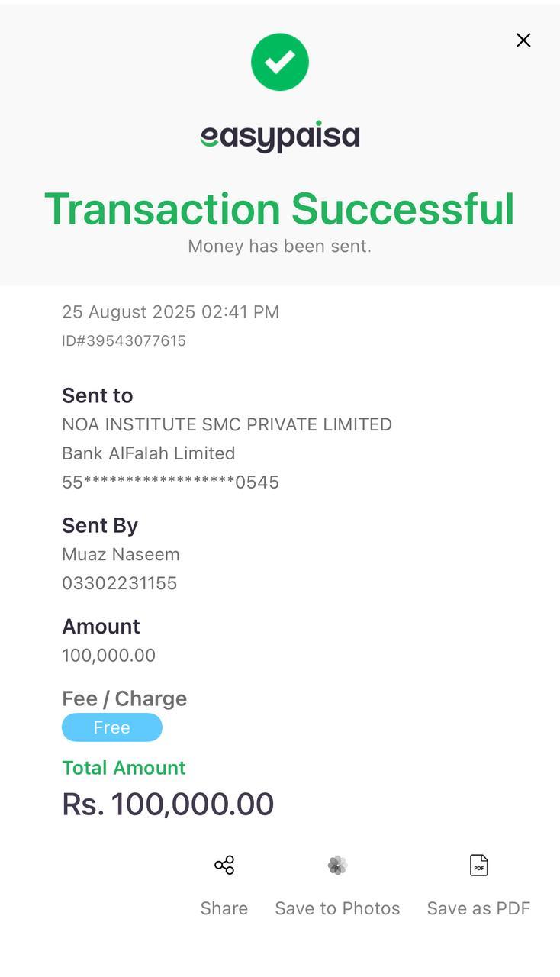The image size is (560, 977).
Task: Click the green success checkmark icon
Action: click(x=280, y=62)
